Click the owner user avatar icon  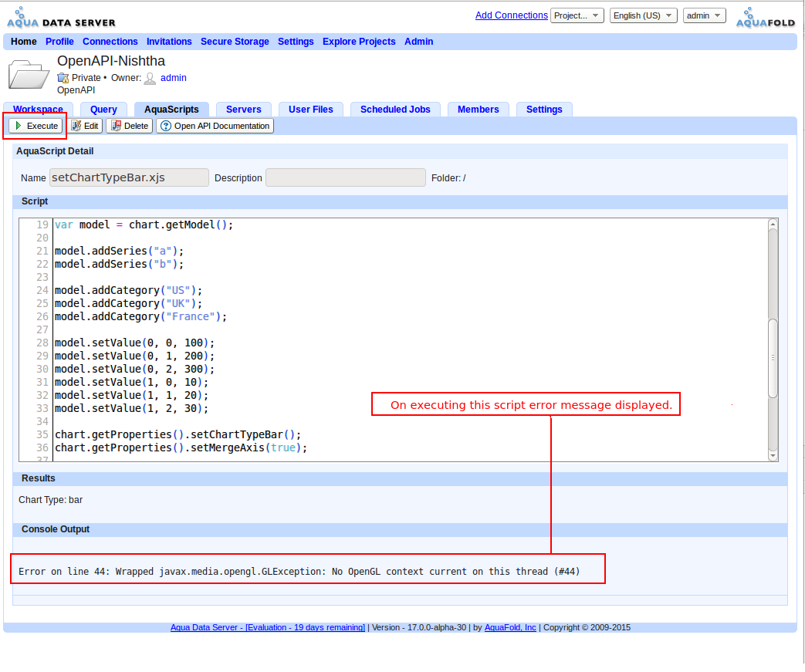click(150, 78)
